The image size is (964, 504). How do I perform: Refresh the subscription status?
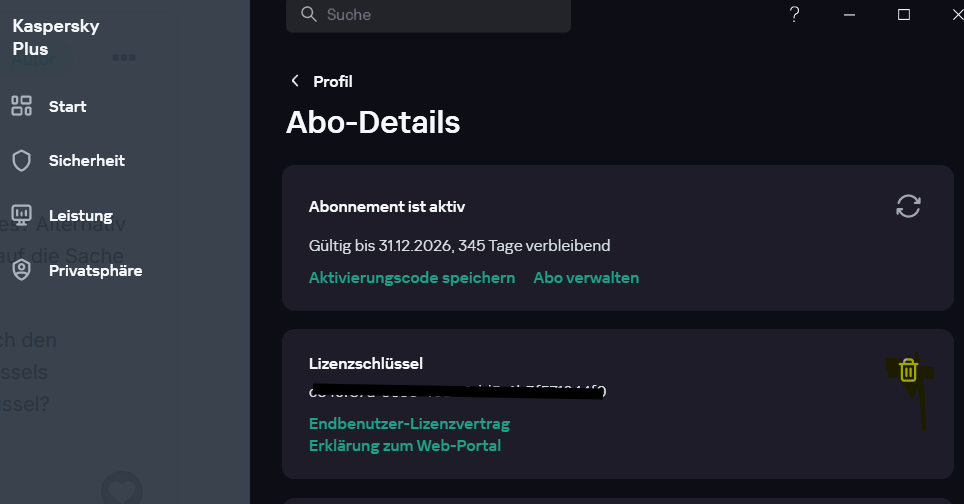coord(908,206)
